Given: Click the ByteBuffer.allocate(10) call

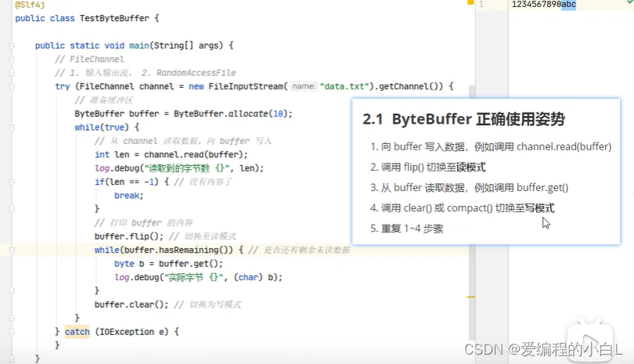Looking at the screenshot, I should (x=230, y=114).
